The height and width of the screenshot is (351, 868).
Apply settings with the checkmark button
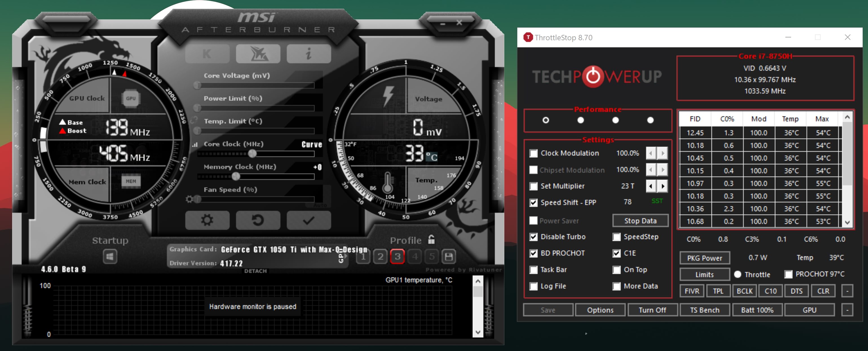tap(308, 220)
